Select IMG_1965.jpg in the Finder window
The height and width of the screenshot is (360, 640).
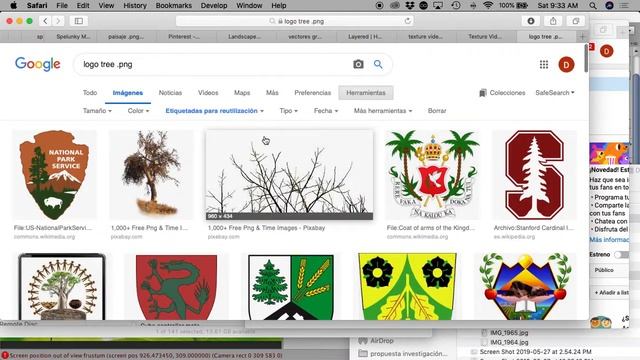[x=509, y=333]
